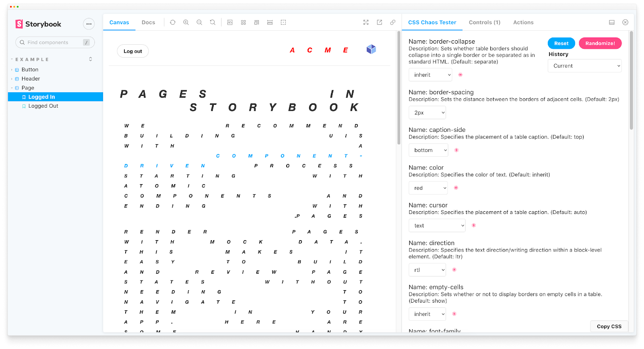Focus the Find components search field
The image size is (644, 349).
pyautogui.click(x=55, y=42)
